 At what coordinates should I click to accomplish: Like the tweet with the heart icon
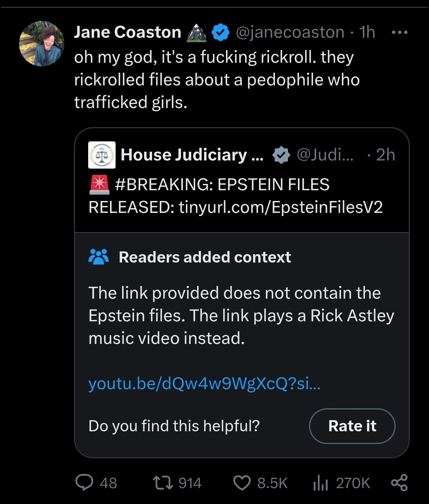click(x=242, y=483)
